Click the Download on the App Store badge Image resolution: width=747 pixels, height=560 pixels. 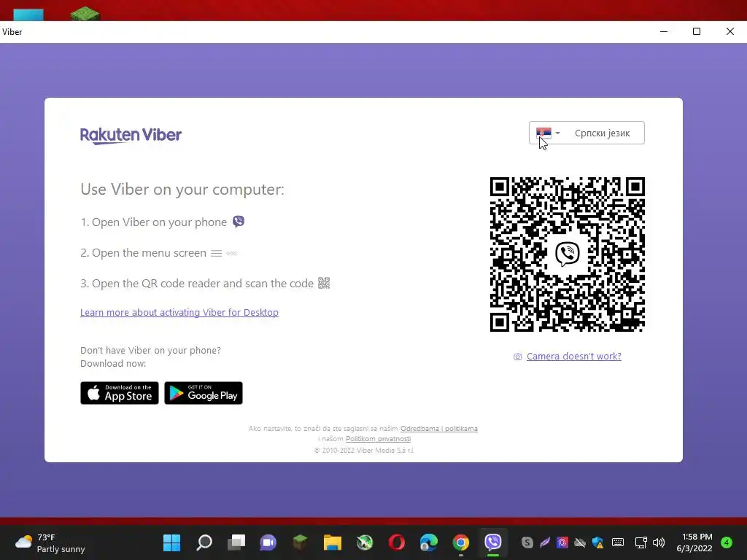(120, 393)
